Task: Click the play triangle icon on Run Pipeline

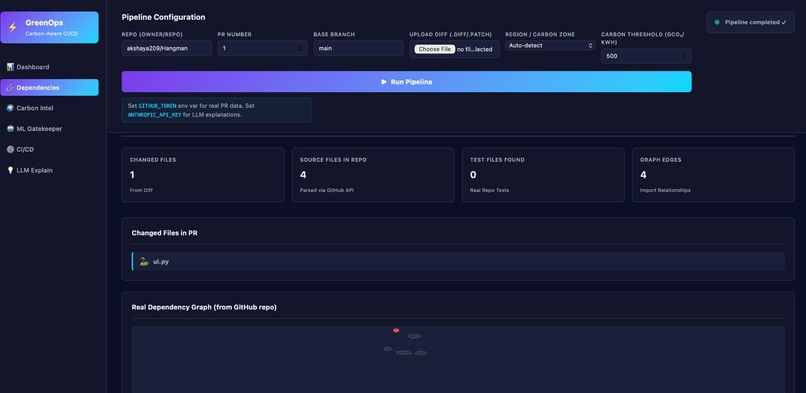Action: (x=384, y=82)
